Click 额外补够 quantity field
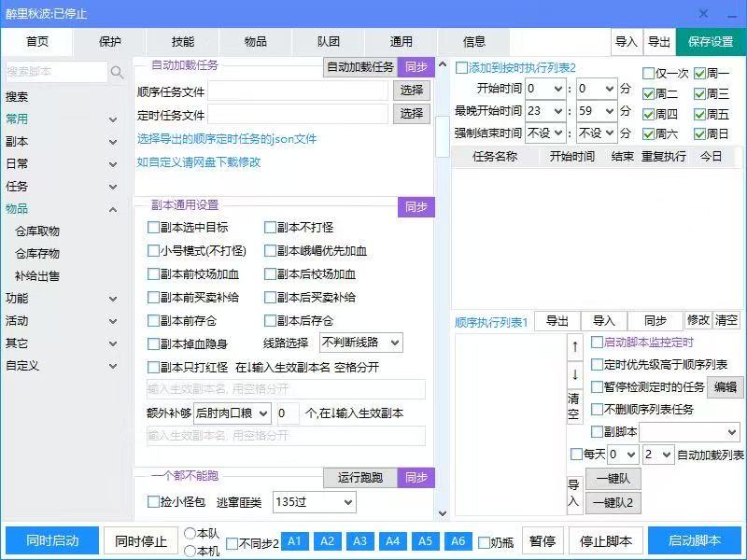This screenshot has height=560, width=747. pyautogui.click(x=288, y=413)
